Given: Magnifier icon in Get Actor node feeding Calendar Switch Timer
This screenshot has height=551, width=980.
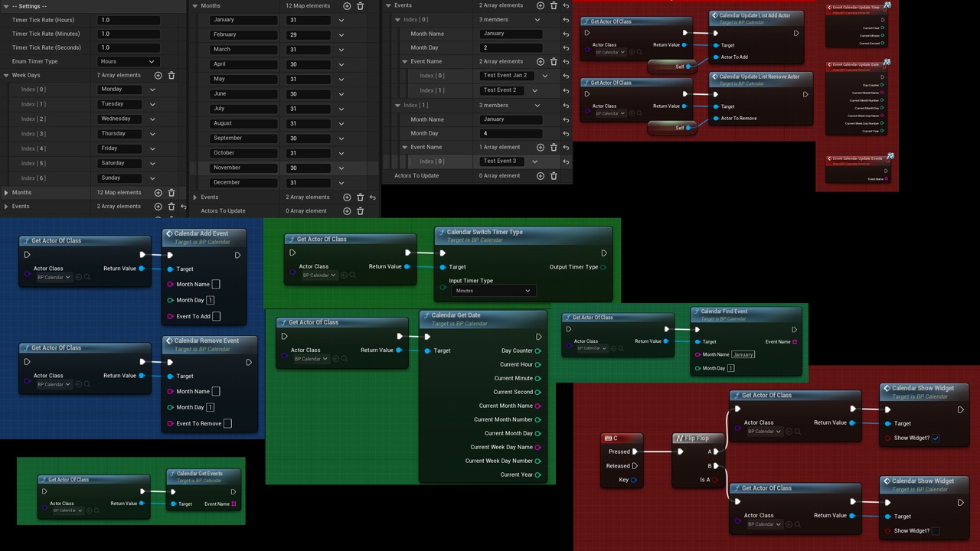Looking at the screenshot, I should click(353, 275).
